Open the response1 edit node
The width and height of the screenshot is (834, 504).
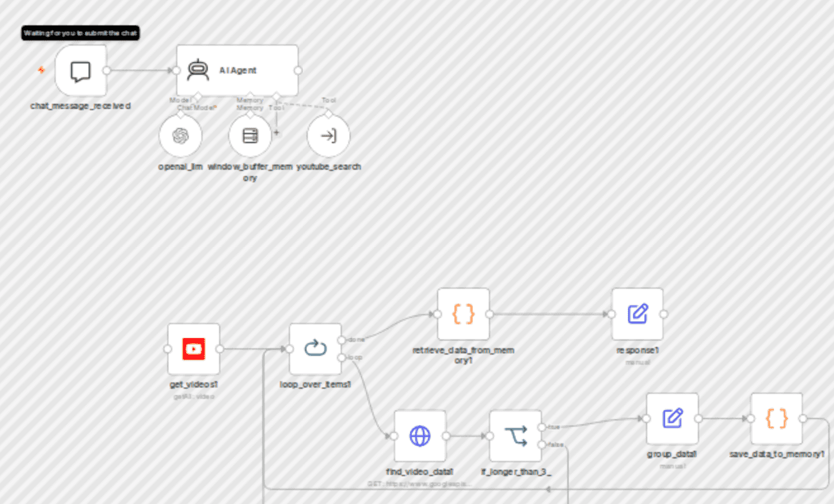pyautogui.click(x=638, y=314)
